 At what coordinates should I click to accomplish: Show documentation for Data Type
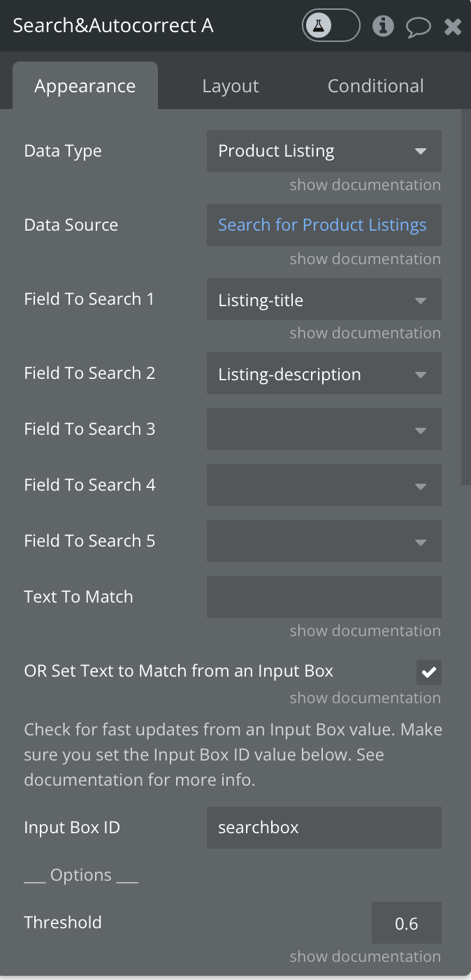tap(365, 185)
